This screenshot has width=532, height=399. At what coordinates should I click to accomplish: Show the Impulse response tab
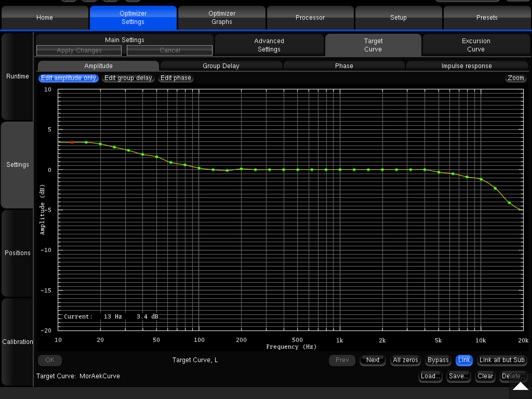(x=466, y=66)
